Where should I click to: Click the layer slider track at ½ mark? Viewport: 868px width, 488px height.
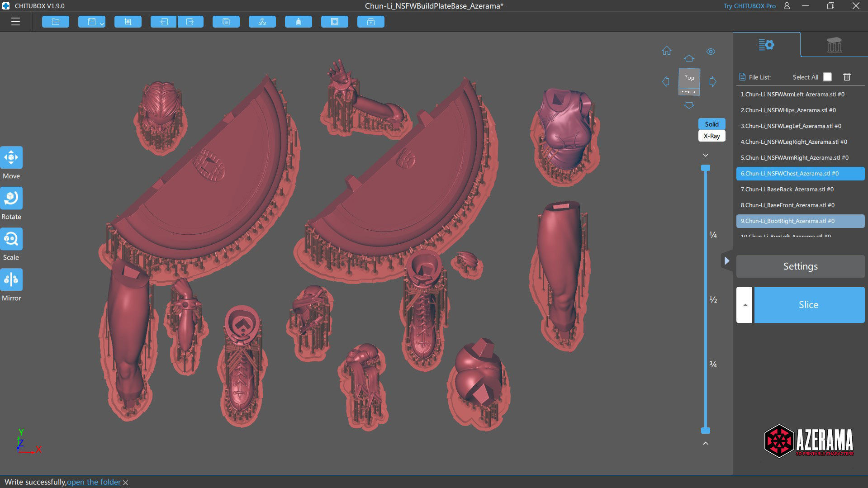tap(706, 299)
